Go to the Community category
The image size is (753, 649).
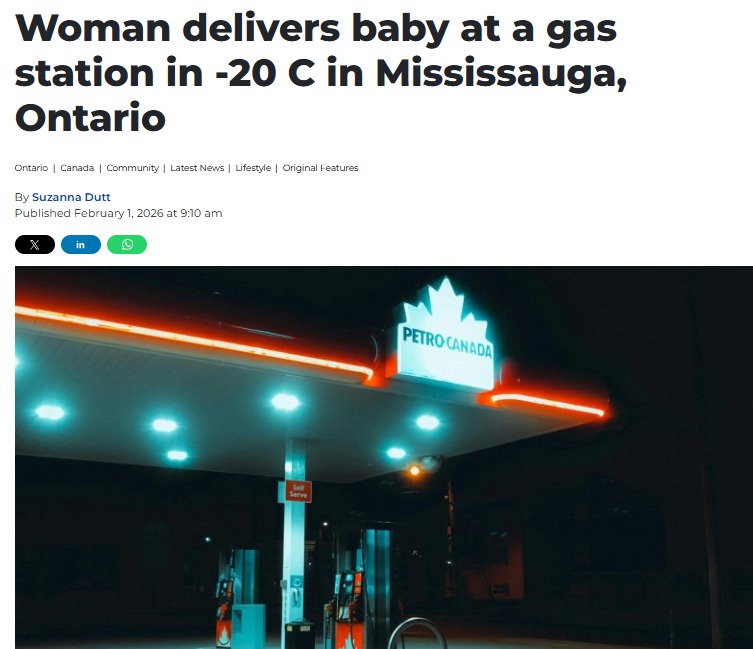coord(133,168)
